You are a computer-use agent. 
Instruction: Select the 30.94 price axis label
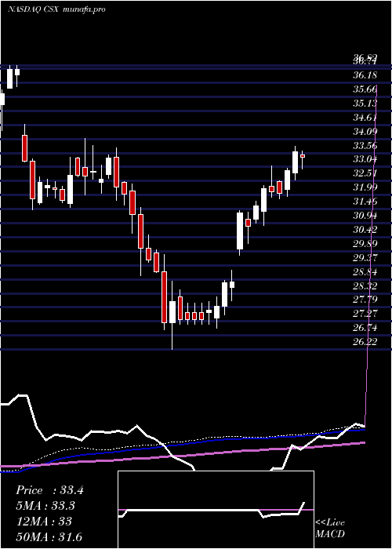tap(365, 216)
